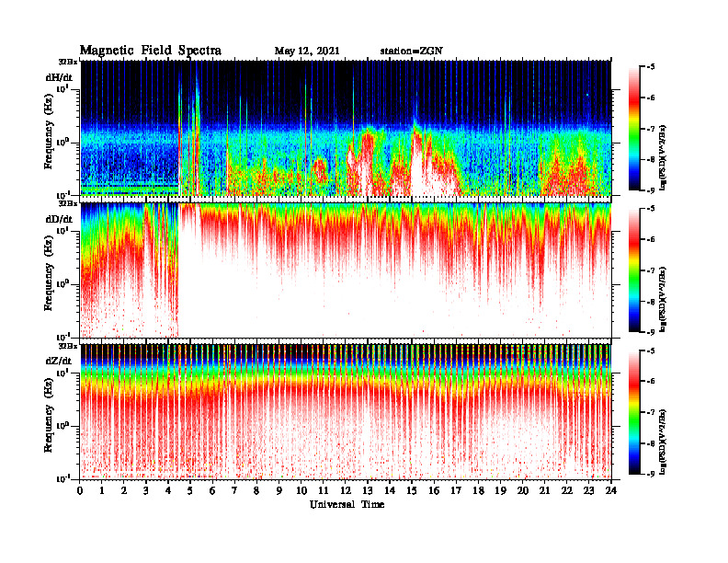Click hour tick label "21" on time axis

tap(544, 491)
